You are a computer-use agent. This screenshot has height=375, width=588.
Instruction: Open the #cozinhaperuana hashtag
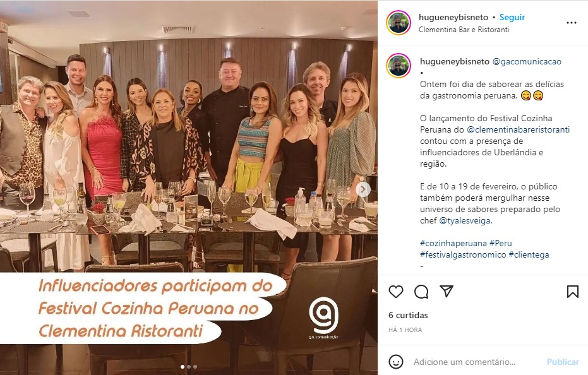453,244
